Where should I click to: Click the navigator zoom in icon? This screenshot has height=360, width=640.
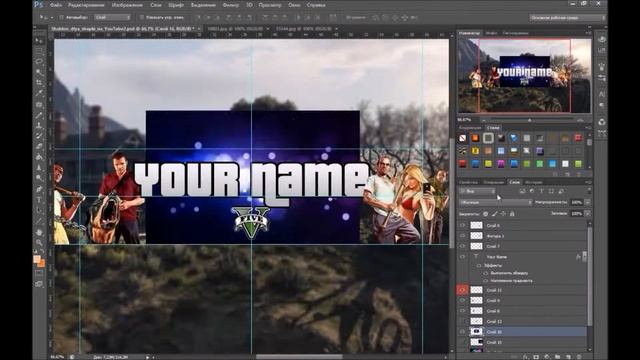coord(580,120)
